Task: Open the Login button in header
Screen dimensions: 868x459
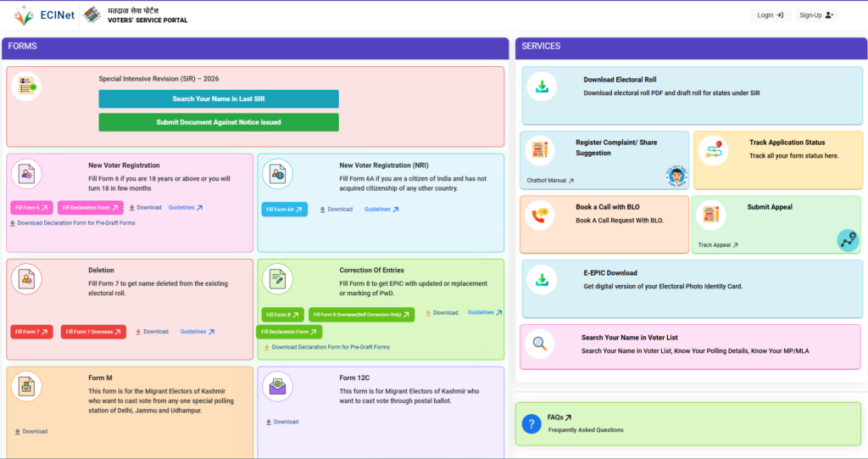Action: pos(770,15)
